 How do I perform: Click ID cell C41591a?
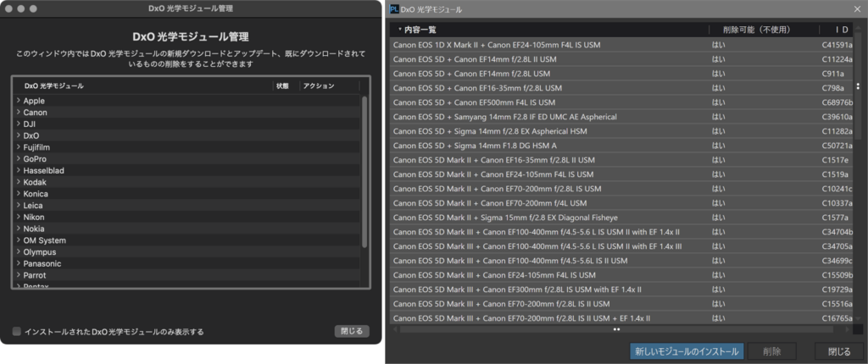point(837,44)
